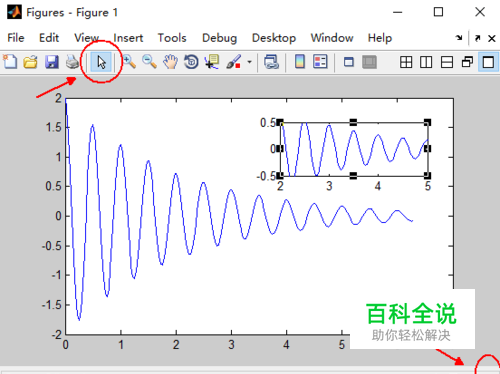Maximize the figure in the panel
500x374 pixels.
coord(488,62)
